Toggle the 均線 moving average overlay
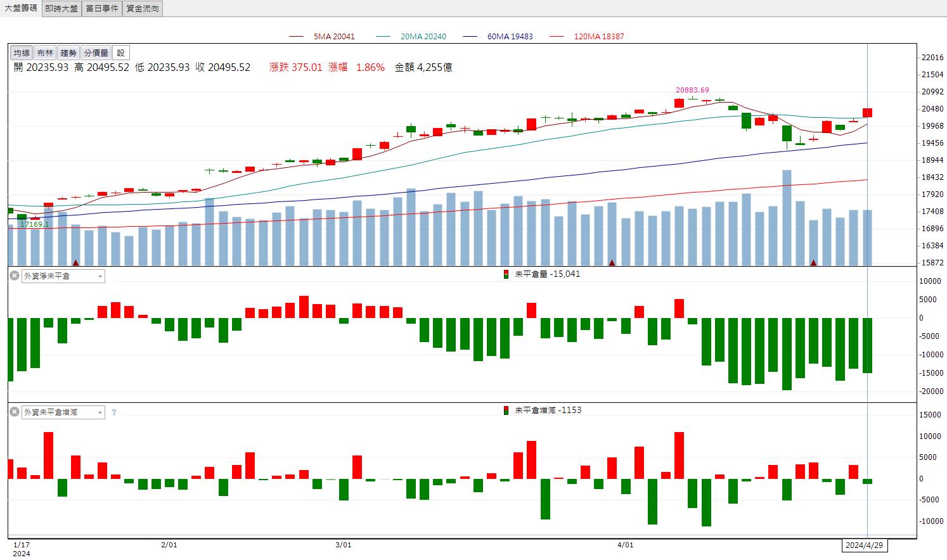The image size is (947, 560). (x=22, y=53)
